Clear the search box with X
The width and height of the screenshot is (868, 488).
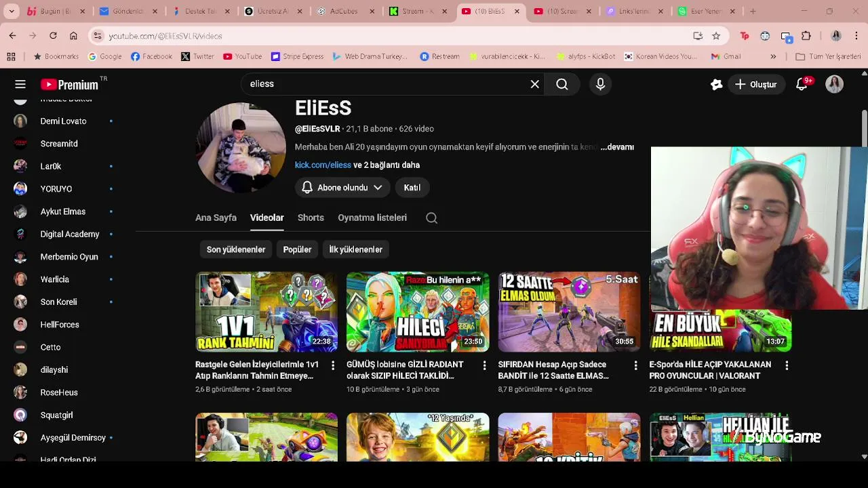click(x=534, y=84)
